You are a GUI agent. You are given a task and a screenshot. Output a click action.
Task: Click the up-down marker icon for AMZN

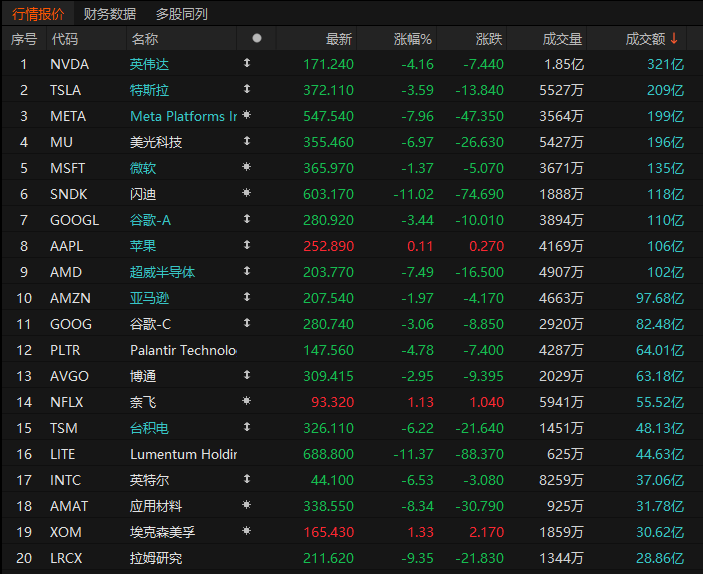[247, 297]
